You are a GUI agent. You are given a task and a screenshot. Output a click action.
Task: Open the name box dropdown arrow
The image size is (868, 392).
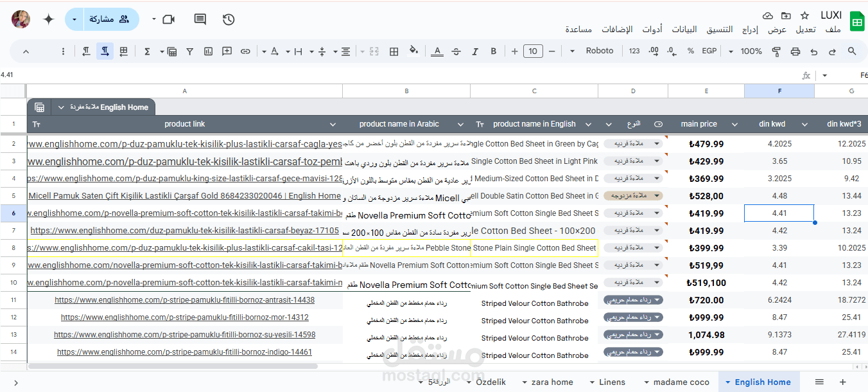point(824,75)
